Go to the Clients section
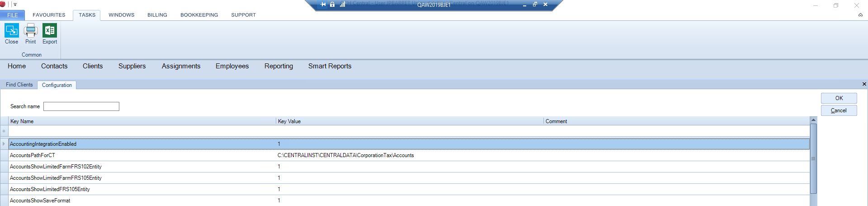This screenshot has width=868, height=206. point(93,66)
